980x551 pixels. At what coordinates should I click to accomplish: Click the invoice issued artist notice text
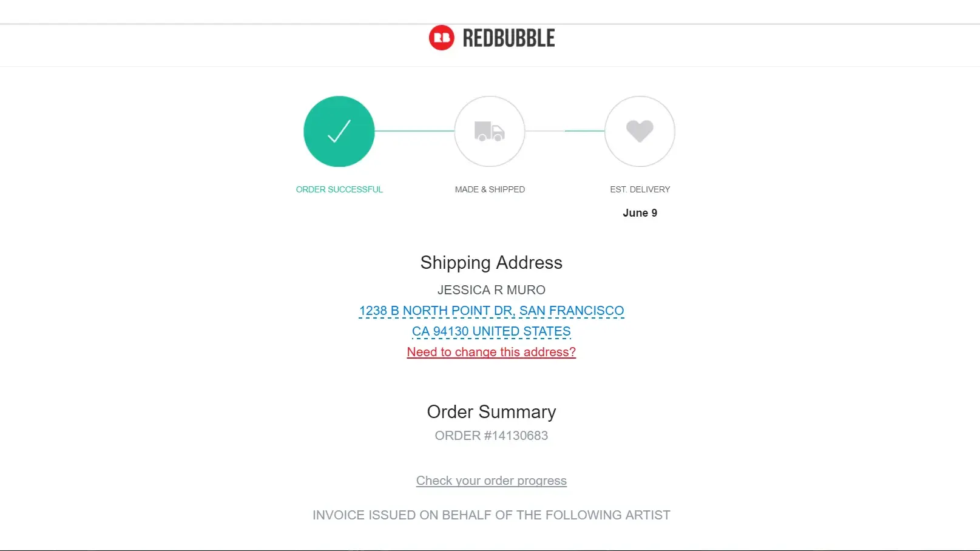coord(491,515)
